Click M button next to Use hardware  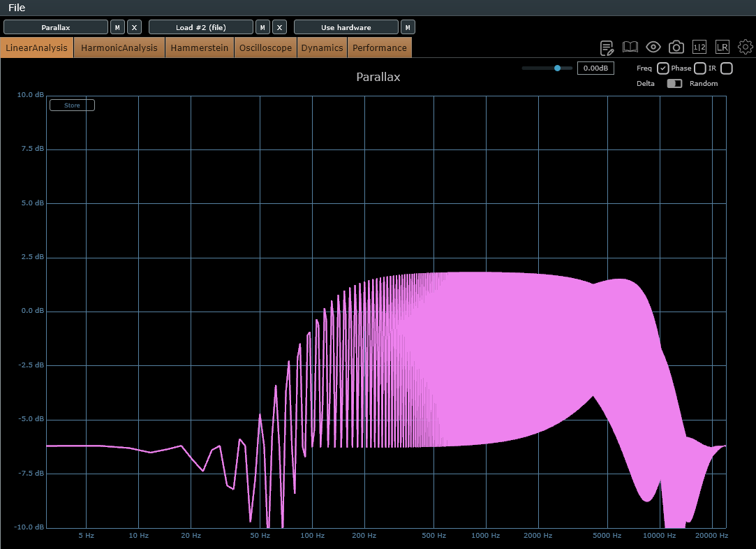tap(408, 27)
